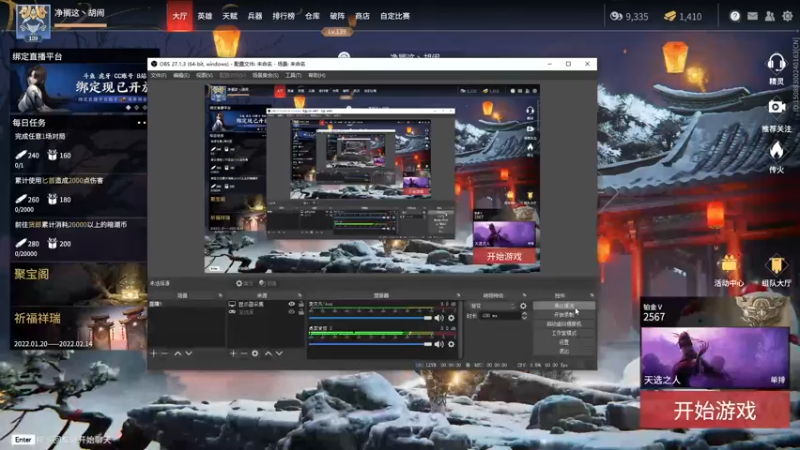The height and width of the screenshot is (450, 800).
Task: Open OBS 帮助(H) menu
Action: pos(317,76)
